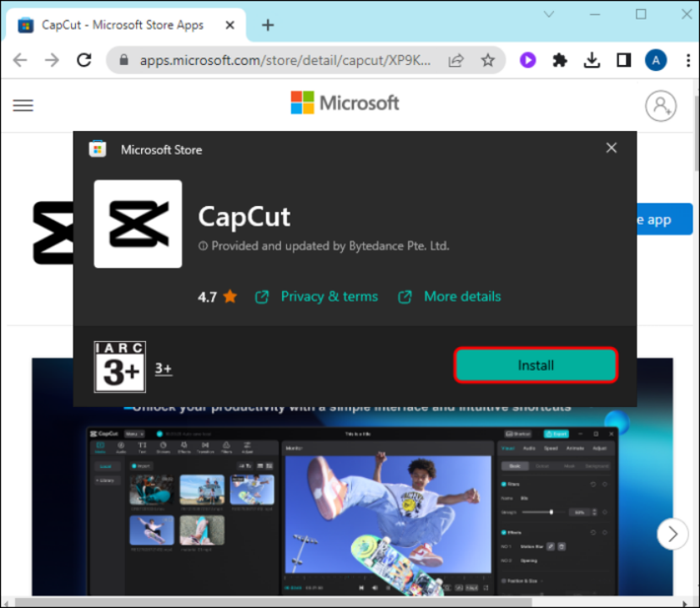The width and height of the screenshot is (700, 608).
Task: Close the CapCut browser tab
Action: (x=230, y=25)
